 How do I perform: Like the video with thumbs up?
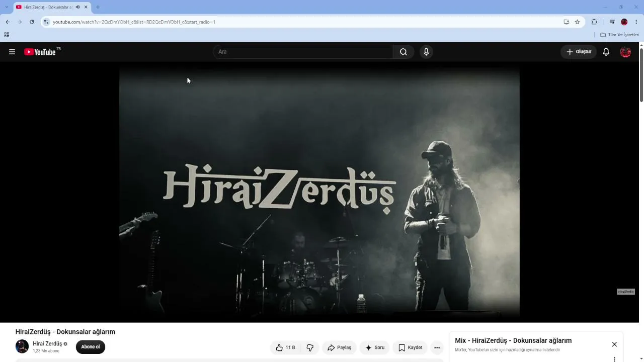tap(285, 347)
